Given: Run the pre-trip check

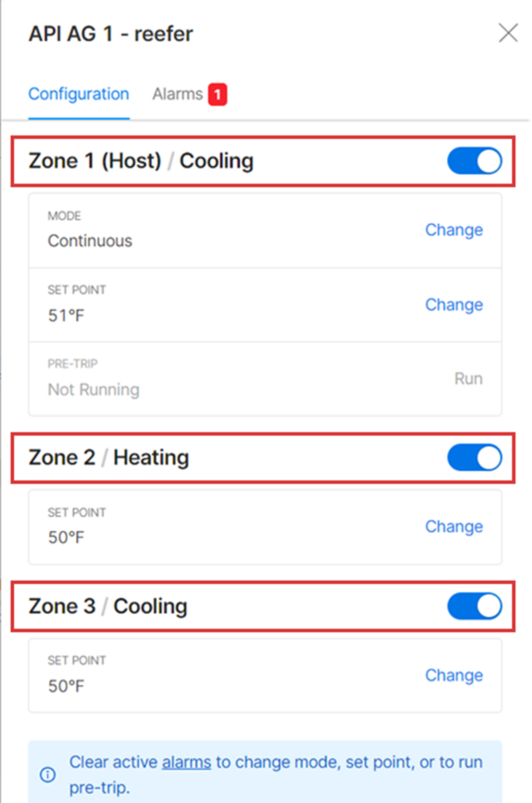Looking at the screenshot, I should pos(468,379).
